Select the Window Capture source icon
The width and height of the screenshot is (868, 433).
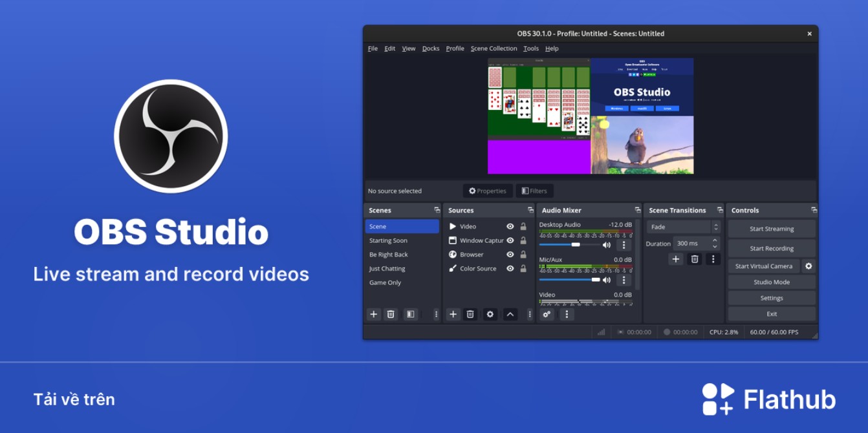click(453, 240)
